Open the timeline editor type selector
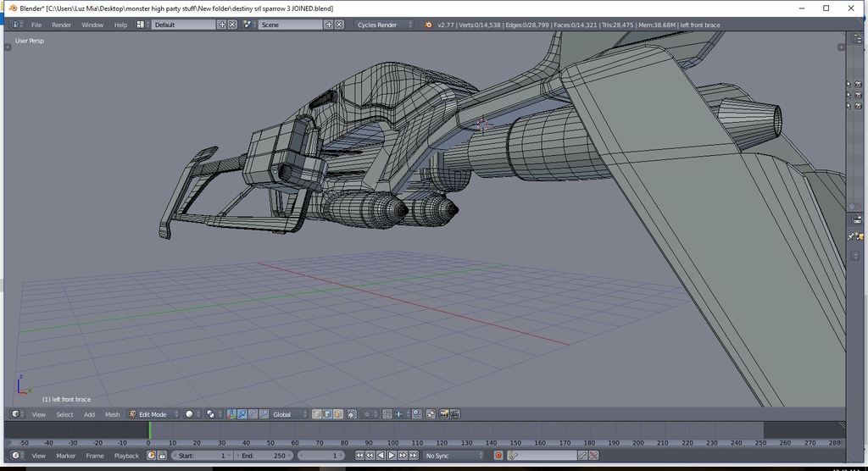Image resolution: width=868 pixels, height=471 pixels. point(18,456)
